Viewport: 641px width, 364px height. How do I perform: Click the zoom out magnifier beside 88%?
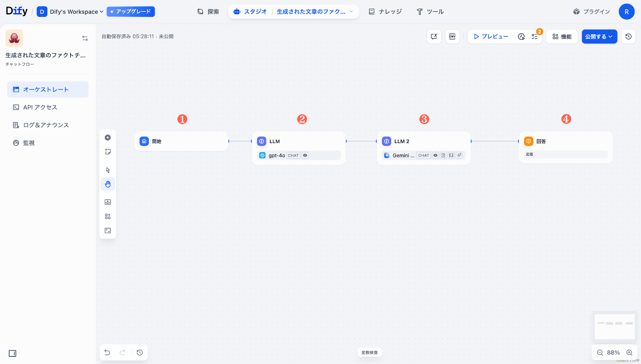(x=600, y=352)
